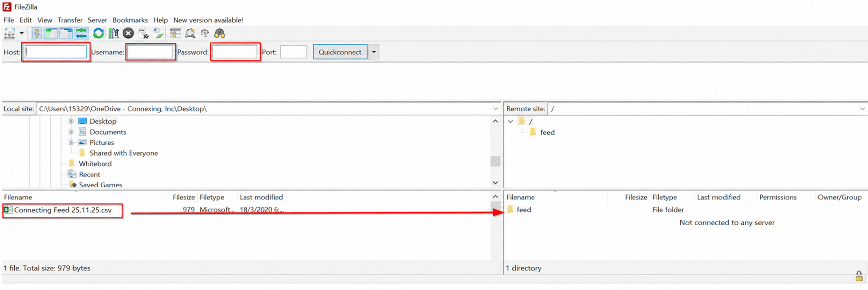Viewport: 868px width, 290px height.
Task: Cancel the current operation
Action: click(128, 33)
